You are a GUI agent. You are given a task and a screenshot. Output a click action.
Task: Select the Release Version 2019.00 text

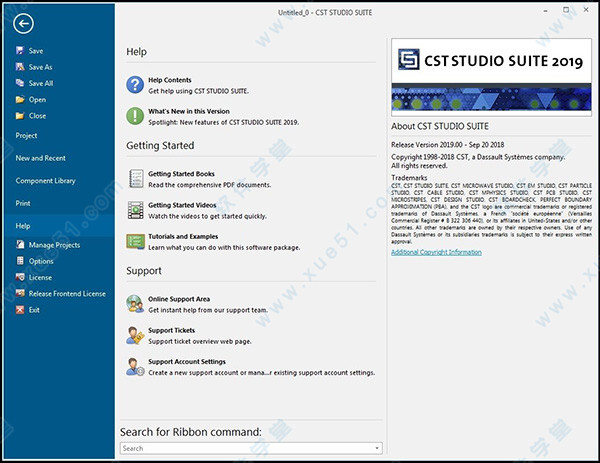point(447,145)
